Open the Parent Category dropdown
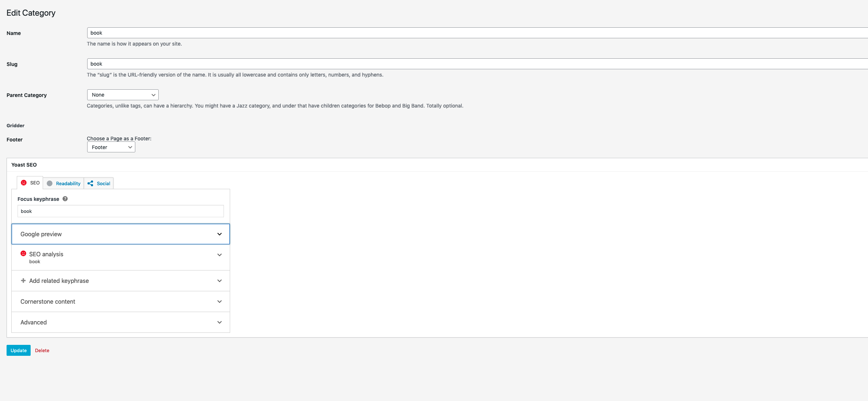The height and width of the screenshot is (401, 868). pyautogui.click(x=123, y=95)
